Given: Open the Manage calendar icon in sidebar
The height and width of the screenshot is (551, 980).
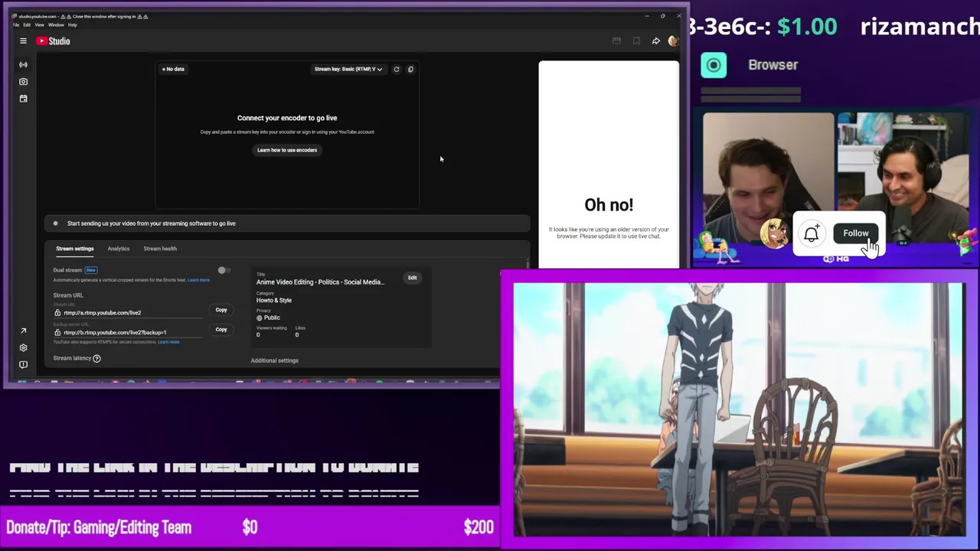Looking at the screenshot, I should tap(23, 98).
